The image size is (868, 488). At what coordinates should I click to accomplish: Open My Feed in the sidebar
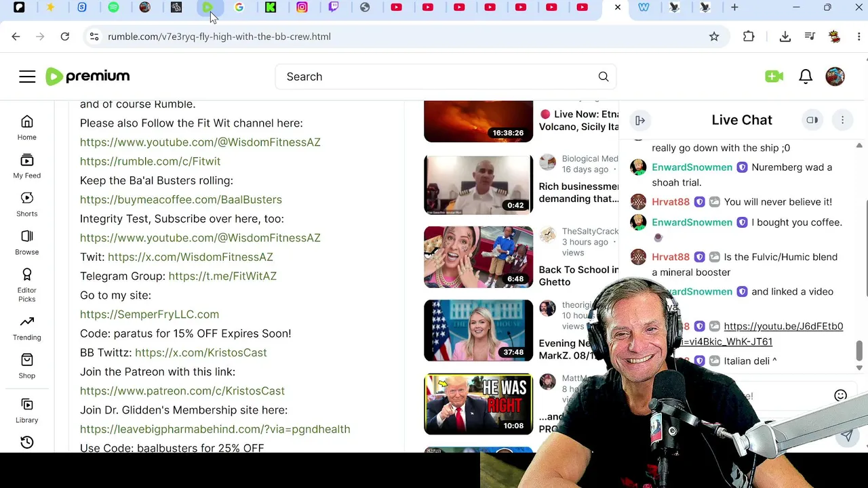(x=27, y=166)
